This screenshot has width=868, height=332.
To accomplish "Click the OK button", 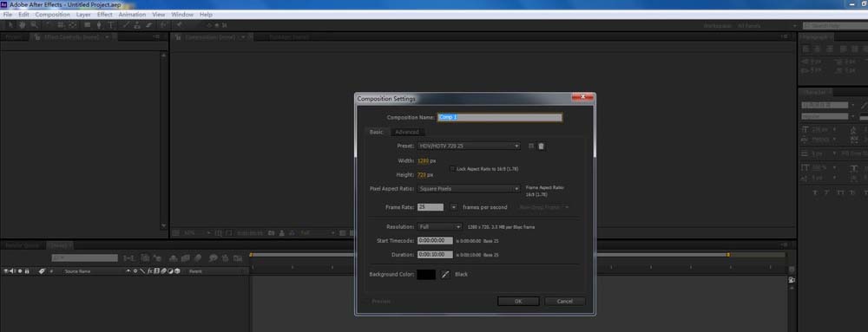I will pyautogui.click(x=518, y=301).
